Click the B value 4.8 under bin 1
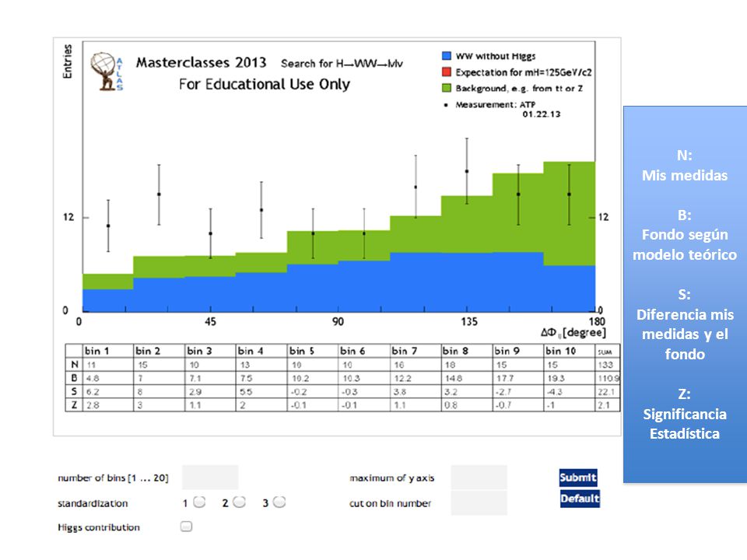This screenshot has height=560, width=747. pos(93,378)
